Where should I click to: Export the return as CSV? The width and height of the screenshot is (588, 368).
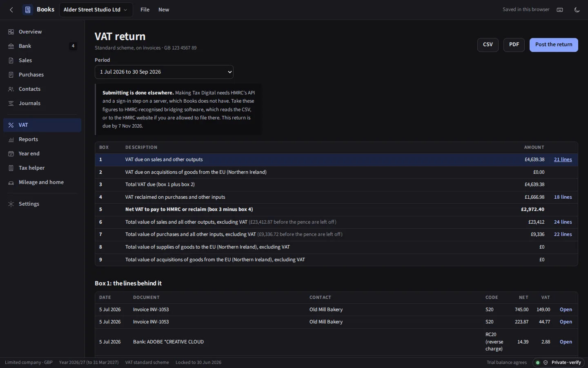(488, 45)
